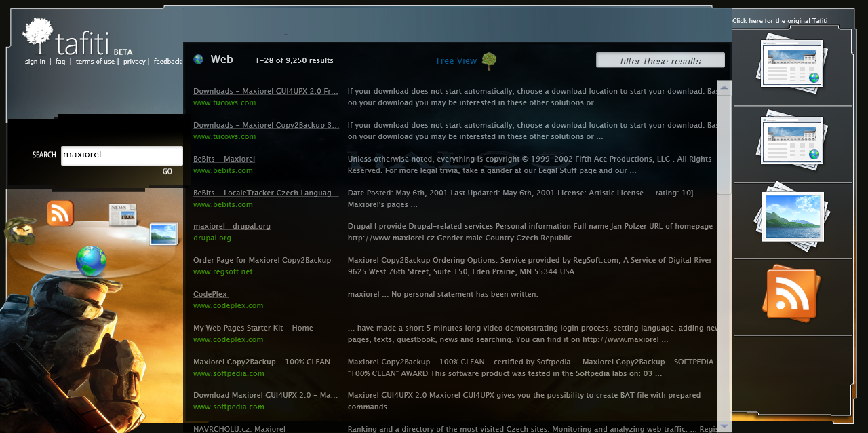Open Downloads - Maxiorel Copy2Backup result
868x433 pixels.
pos(267,125)
